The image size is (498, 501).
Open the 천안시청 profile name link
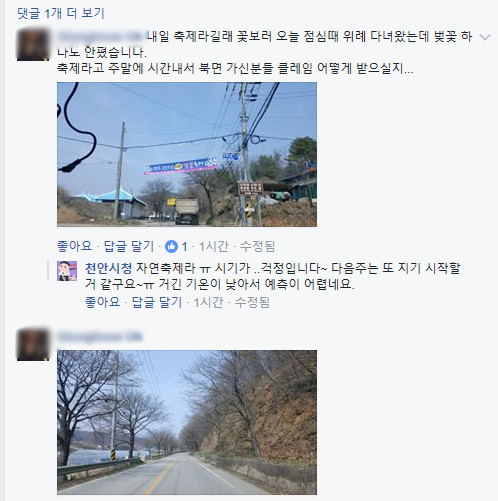[108, 268]
